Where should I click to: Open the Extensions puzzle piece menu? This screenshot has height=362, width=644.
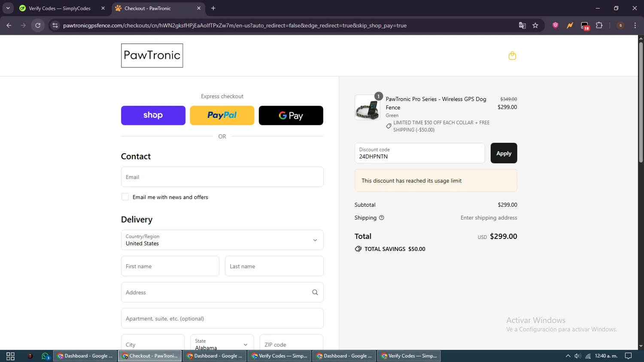pyautogui.click(x=599, y=25)
